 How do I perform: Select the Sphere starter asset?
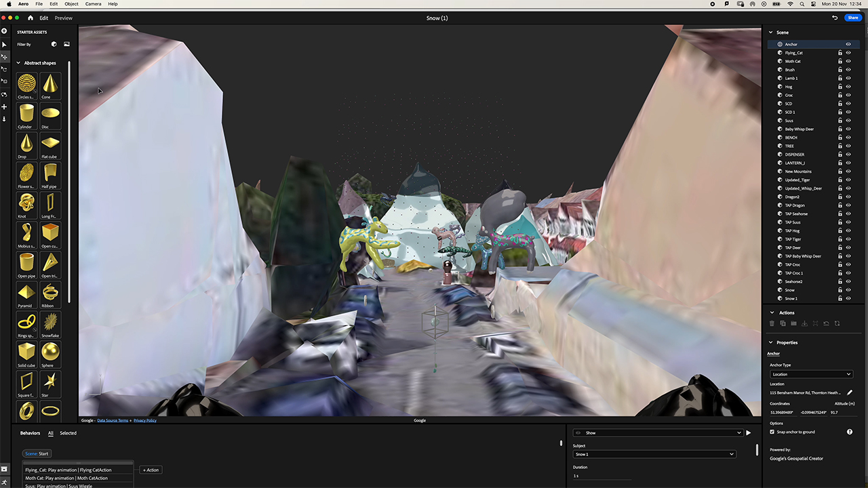click(50, 355)
